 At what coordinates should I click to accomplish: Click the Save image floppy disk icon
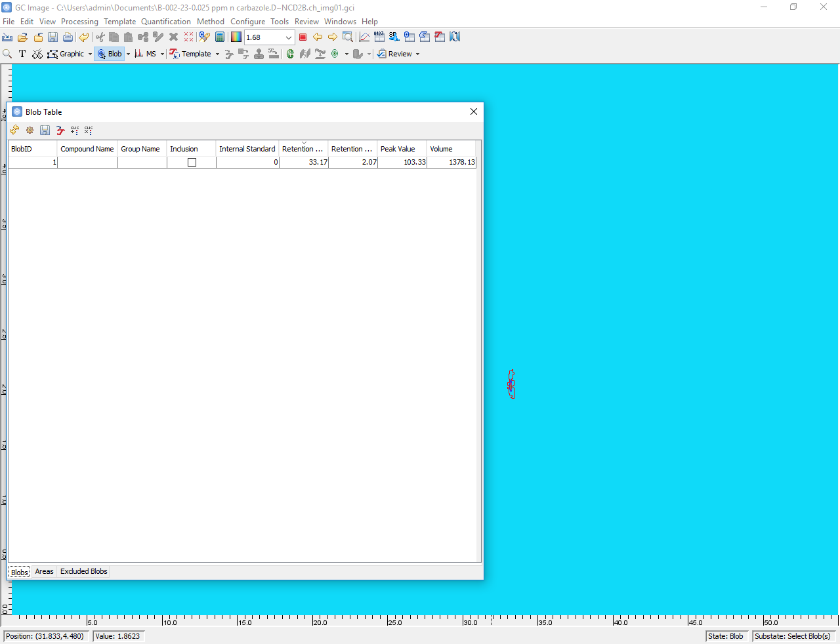click(53, 37)
